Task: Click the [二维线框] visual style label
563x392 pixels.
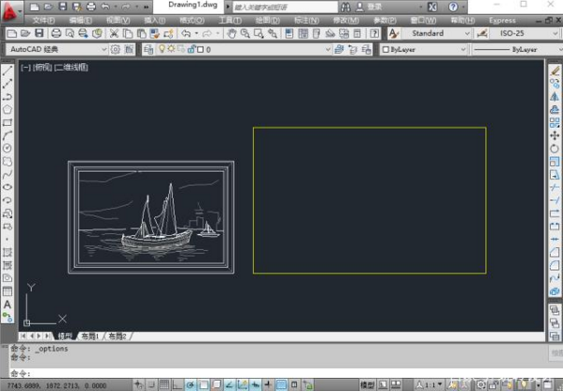Action: coord(71,67)
